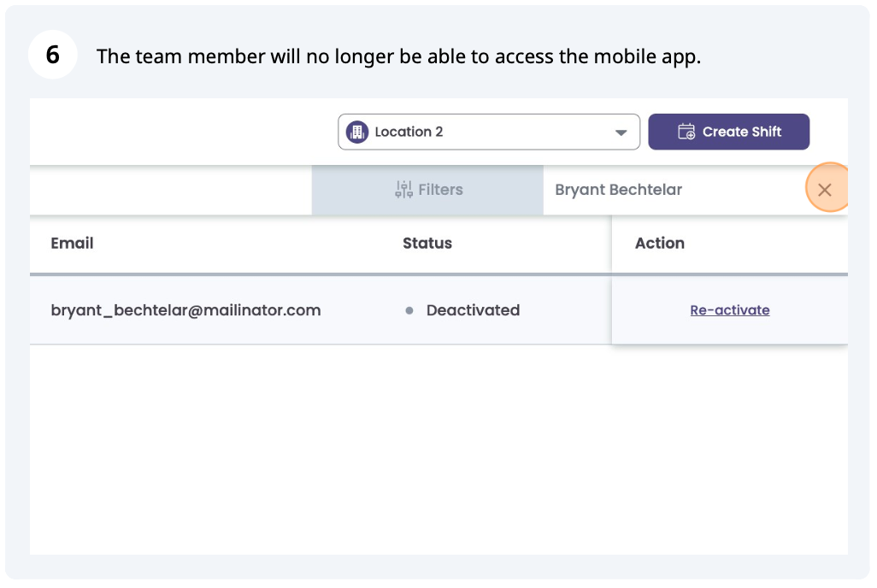Click the Deactivated status text
Screen dimensions: 877x588
pos(473,310)
